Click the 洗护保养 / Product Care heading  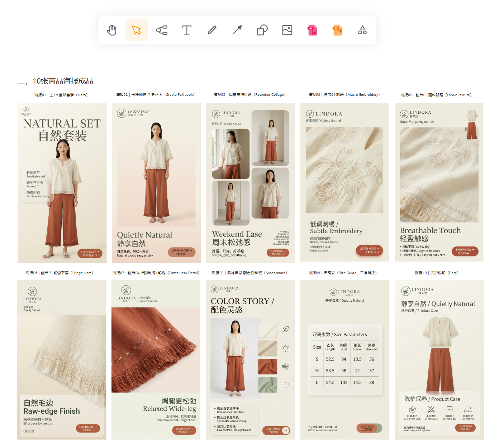click(x=432, y=399)
